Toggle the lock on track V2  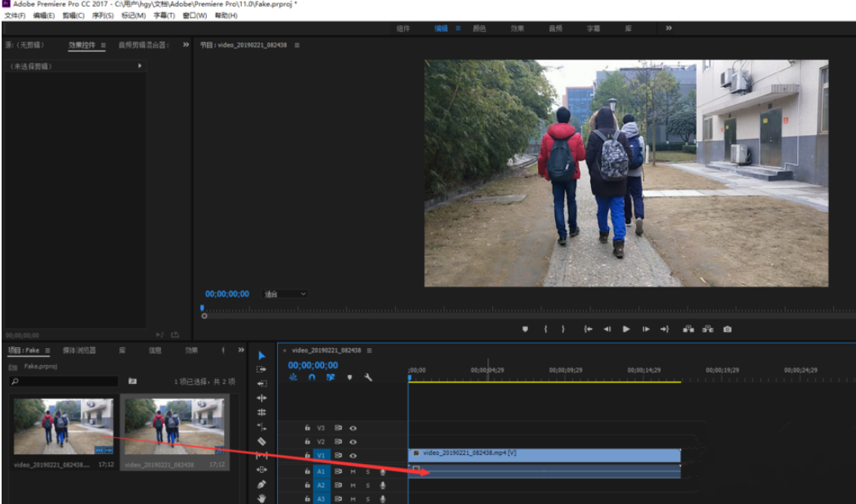pos(307,441)
